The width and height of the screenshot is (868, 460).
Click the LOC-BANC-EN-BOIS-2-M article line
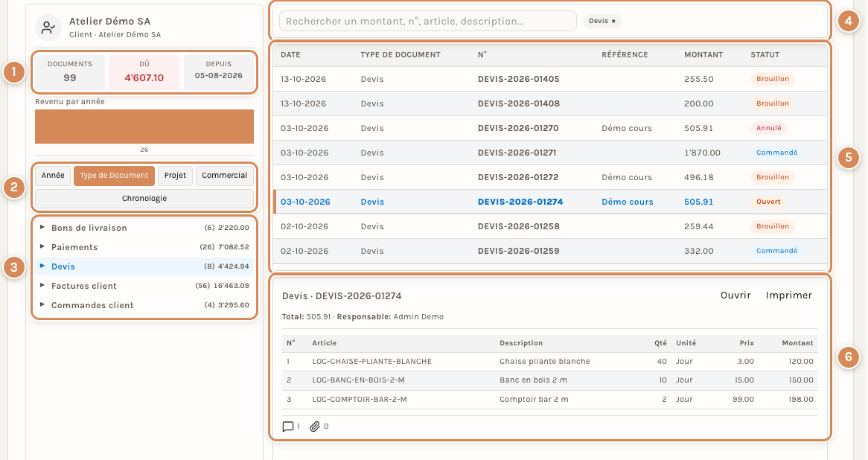tap(549, 380)
